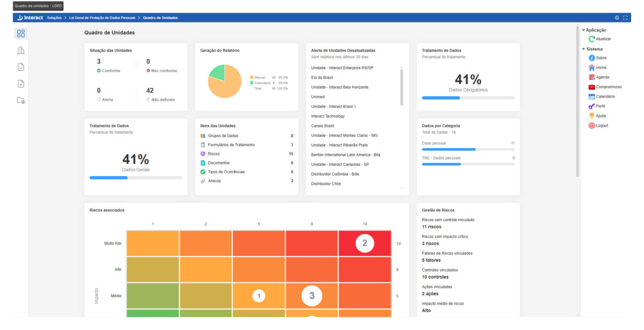Screen dimensions: 644x330
Task: Open the document checkmark icon in left sidebar
Action: coord(21,67)
